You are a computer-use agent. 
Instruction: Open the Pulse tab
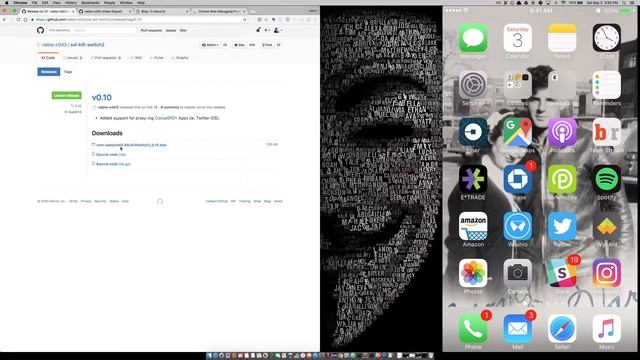point(157,58)
